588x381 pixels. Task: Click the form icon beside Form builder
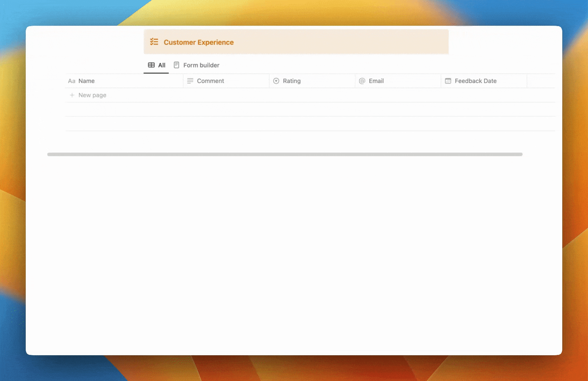177,65
